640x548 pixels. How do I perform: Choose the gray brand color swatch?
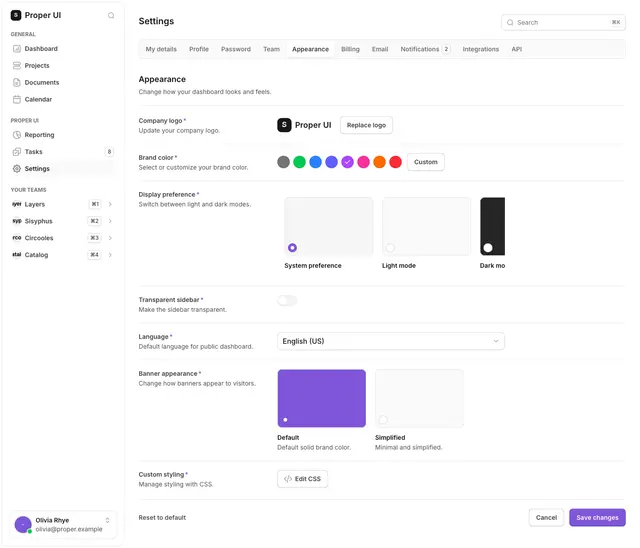(x=283, y=162)
